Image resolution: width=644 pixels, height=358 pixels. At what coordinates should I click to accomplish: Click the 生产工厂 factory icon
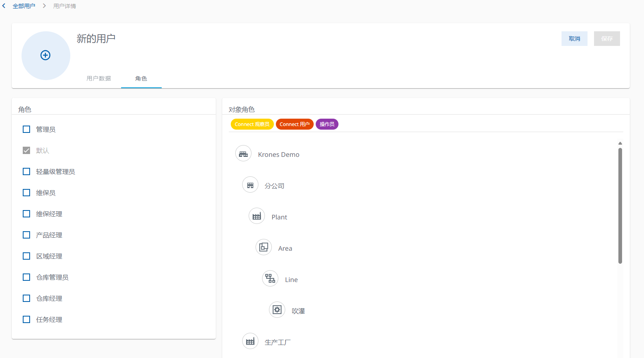click(x=250, y=341)
